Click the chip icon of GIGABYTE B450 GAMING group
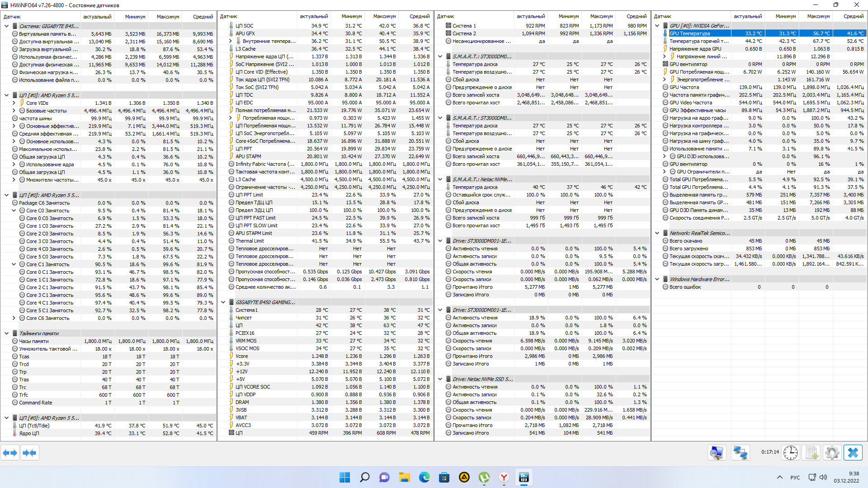The image size is (868, 488). pos(231,302)
